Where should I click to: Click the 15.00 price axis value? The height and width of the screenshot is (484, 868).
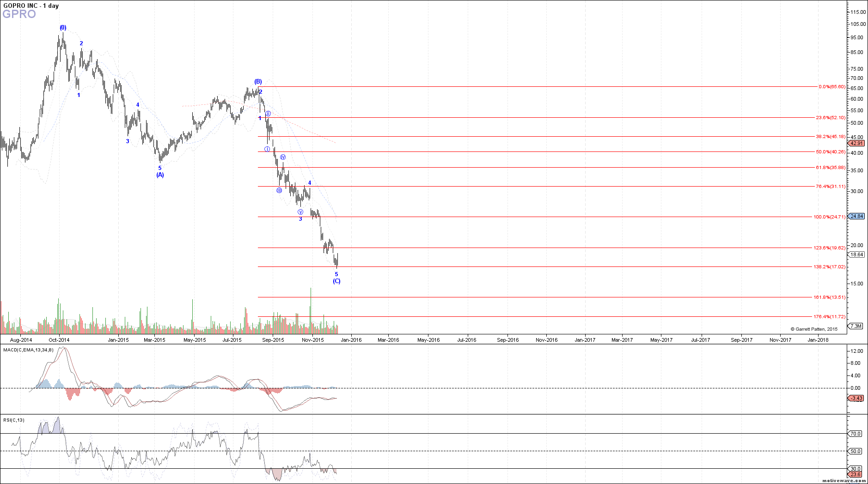tap(857, 284)
